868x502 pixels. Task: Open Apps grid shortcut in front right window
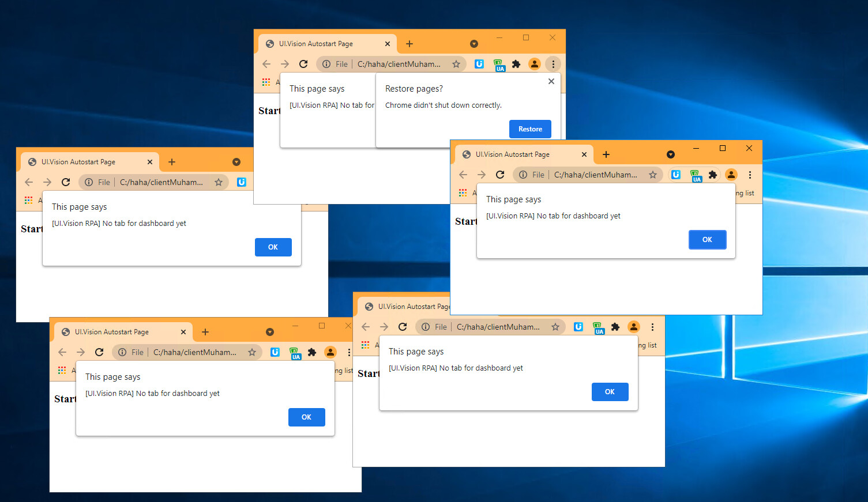pyautogui.click(x=463, y=193)
